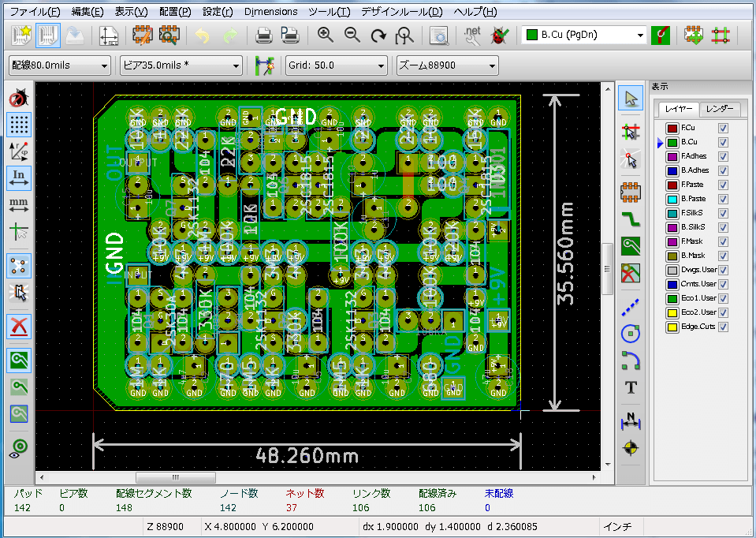The height and width of the screenshot is (538, 756).
Task: Open the Dimensions menu
Action: coord(270,12)
